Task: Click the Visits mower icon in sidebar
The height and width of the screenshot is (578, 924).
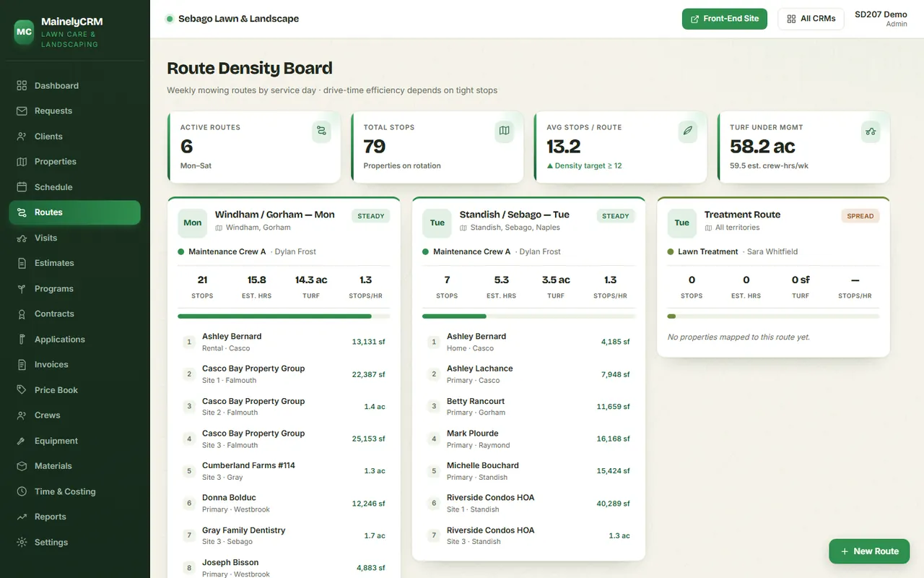Action: [x=22, y=238]
